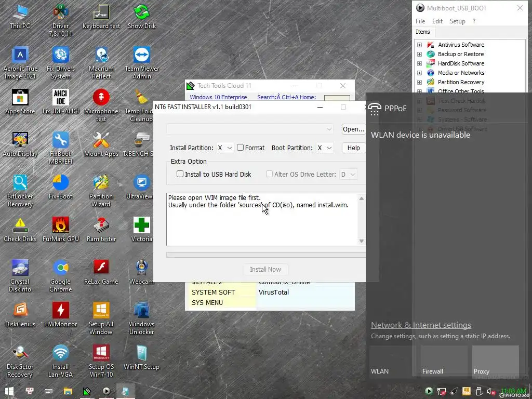Launch Google Chrome shortcut
This screenshot has height=399, width=532.
tap(60, 276)
